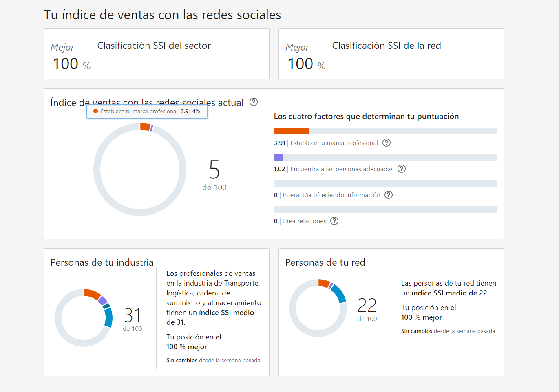Screen dimensions: 559x392
Task: Click 'Sin cambios desde la semana pasada' in industry card
Action: pyautogui.click(x=213, y=361)
